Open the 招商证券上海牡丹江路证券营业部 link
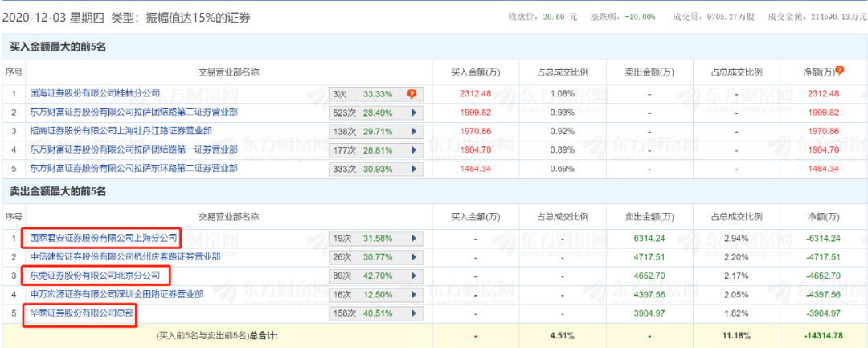868x348 pixels. coord(121,130)
